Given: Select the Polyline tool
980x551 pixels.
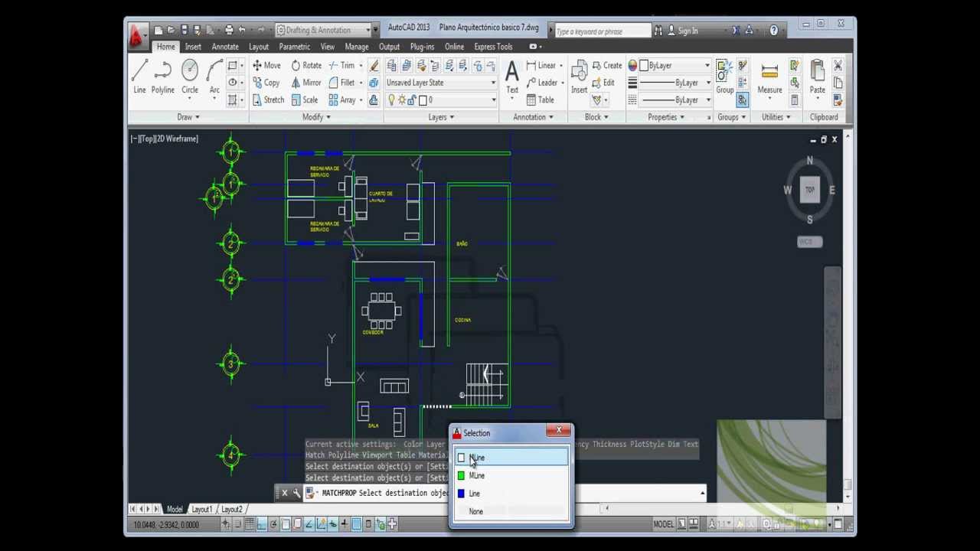Looking at the screenshot, I should click(x=162, y=77).
